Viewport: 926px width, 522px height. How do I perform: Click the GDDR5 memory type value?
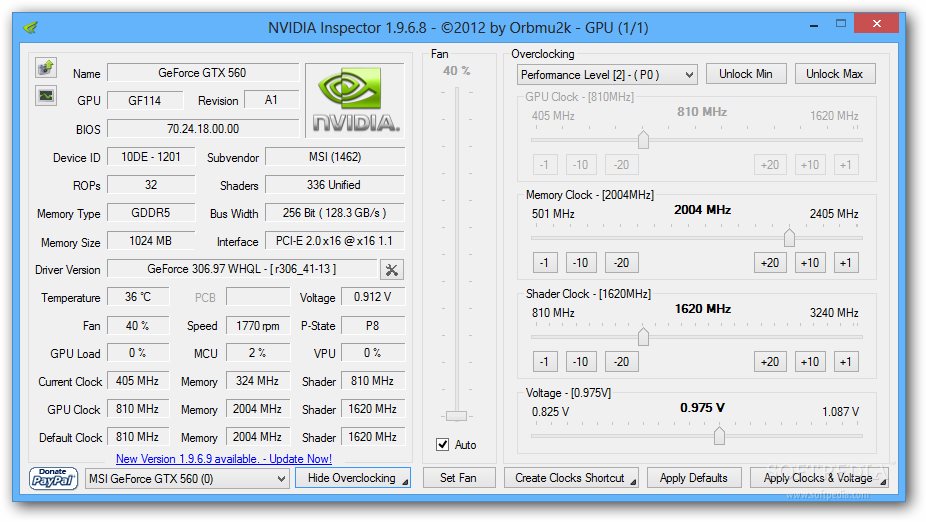coord(151,213)
